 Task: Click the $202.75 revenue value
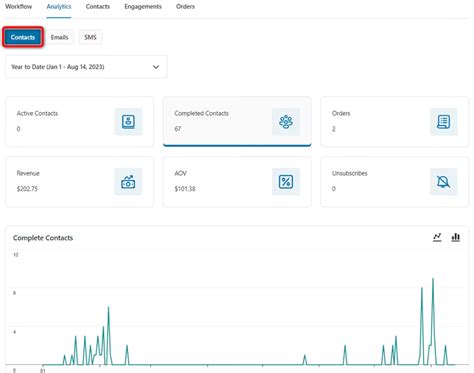point(27,189)
